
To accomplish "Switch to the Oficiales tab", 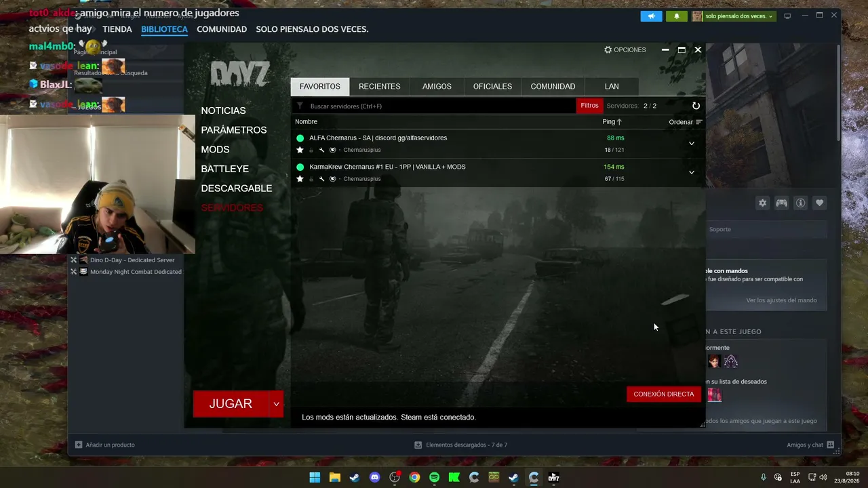I will coord(492,87).
